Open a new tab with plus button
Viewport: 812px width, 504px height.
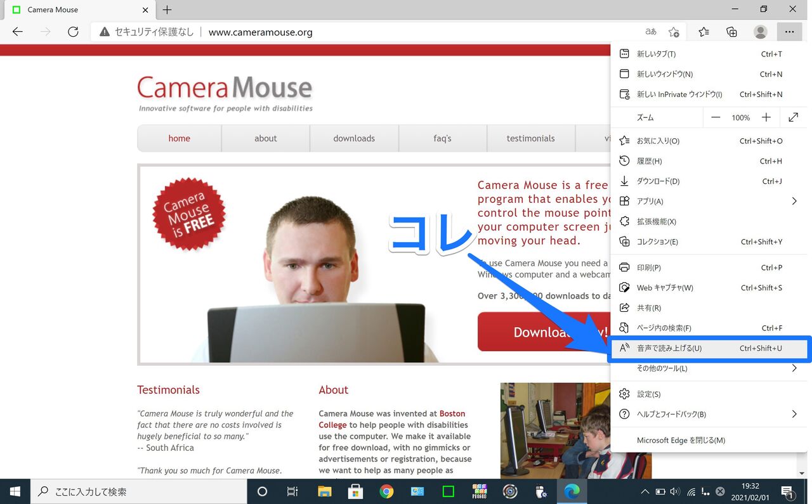pos(167,10)
